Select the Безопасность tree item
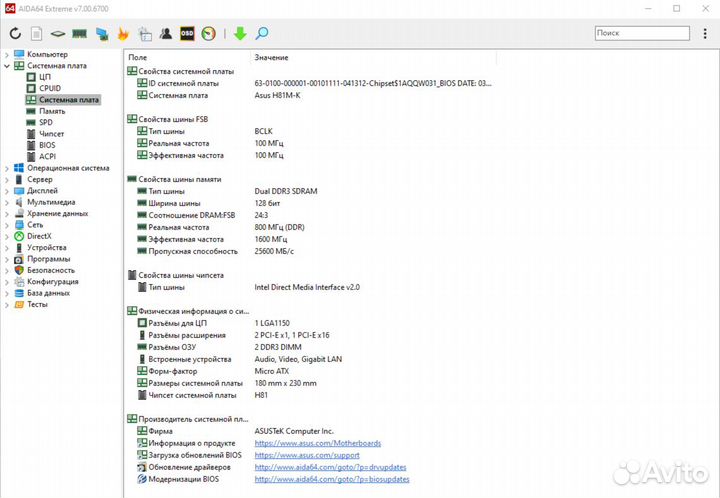720x498 pixels. (x=51, y=270)
